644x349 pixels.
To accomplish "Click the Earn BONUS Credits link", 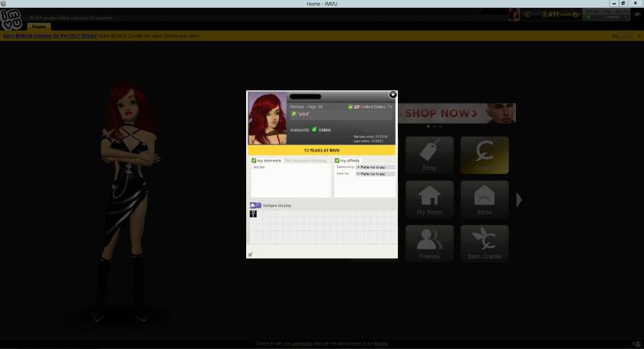I will click(x=51, y=36).
